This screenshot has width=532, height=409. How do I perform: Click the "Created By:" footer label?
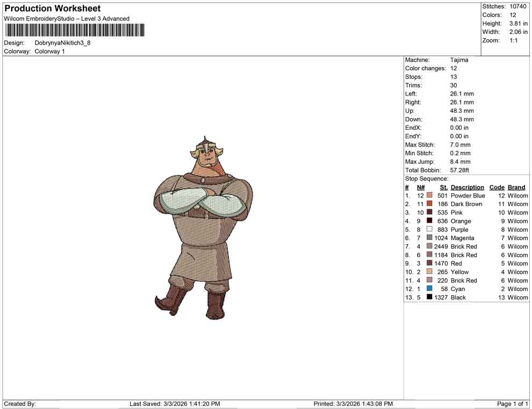point(20,404)
